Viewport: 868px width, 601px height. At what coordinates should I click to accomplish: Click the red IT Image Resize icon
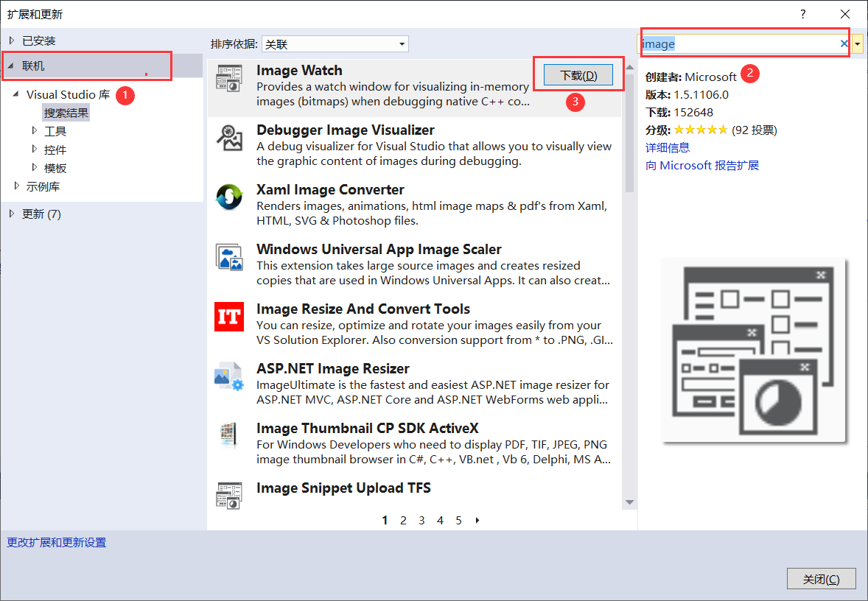(x=229, y=317)
